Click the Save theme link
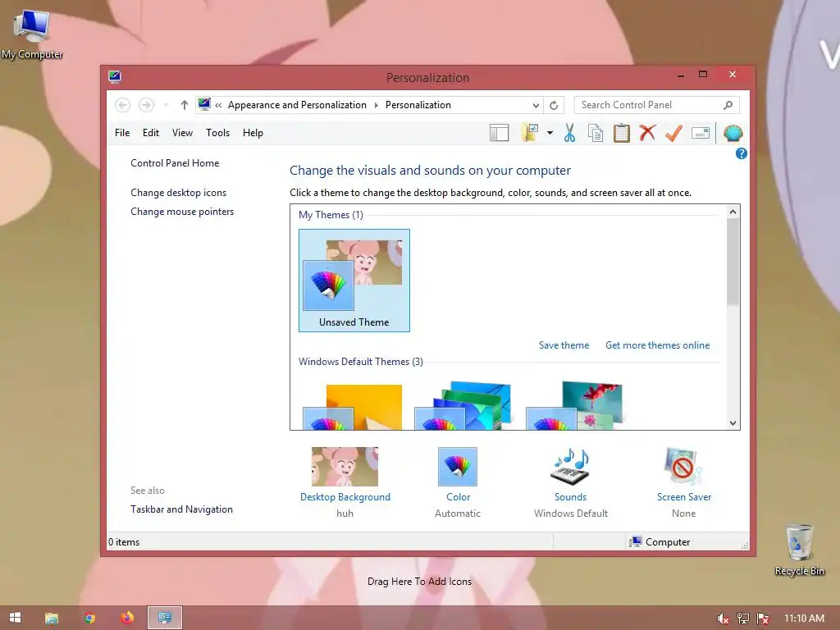This screenshot has height=630, width=840. click(564, 345)
